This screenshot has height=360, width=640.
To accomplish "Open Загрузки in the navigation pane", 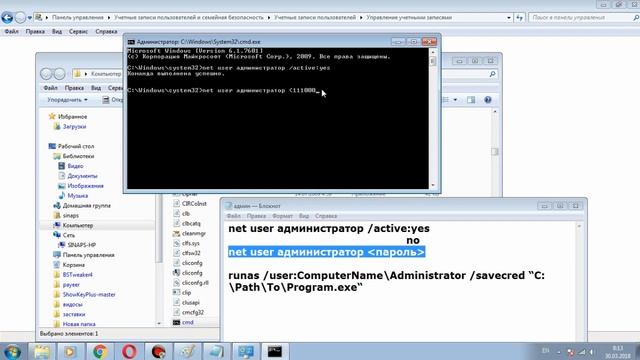I will click(x=74, y=127).
